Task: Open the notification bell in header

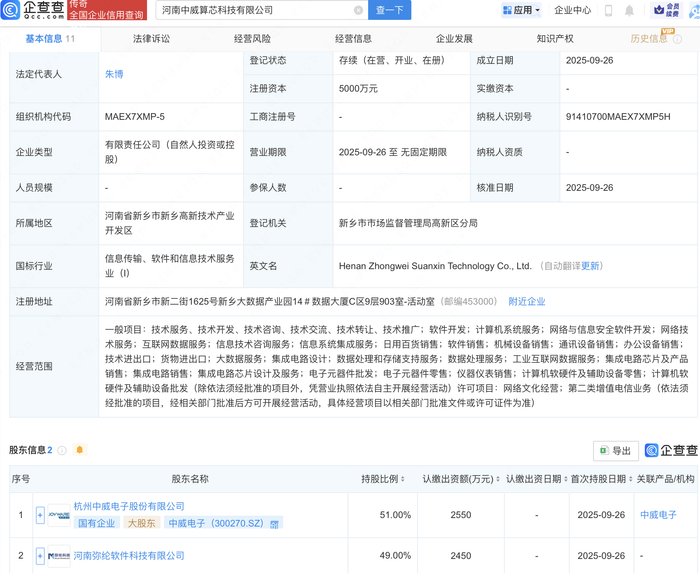Action: 629,11
